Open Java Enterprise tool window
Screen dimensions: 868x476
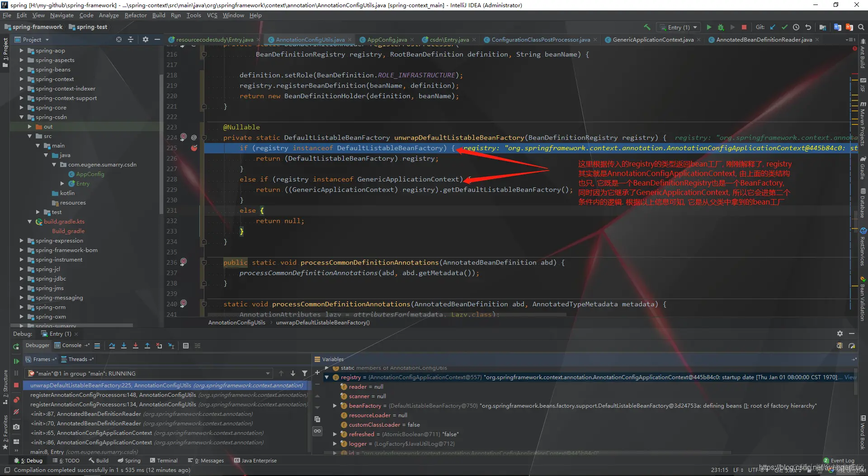tap(255, 461)
